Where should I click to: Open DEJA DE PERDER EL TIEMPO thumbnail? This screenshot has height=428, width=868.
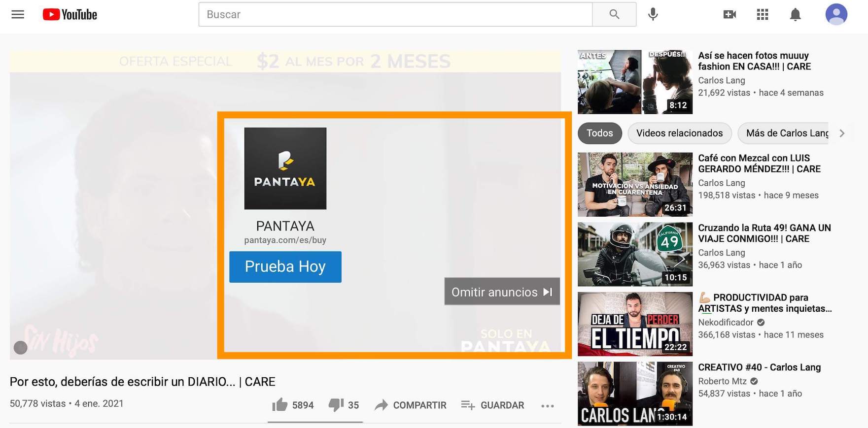coord(635,324)
